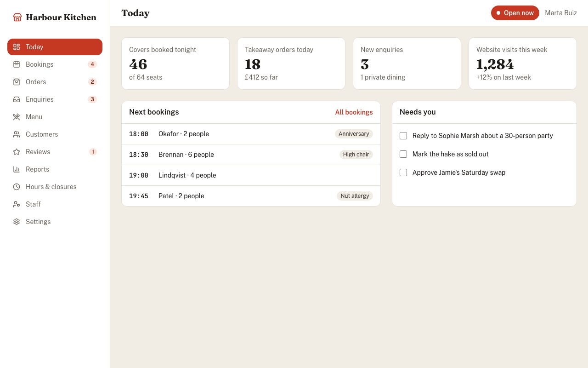Screen dimensions: 588x368
Task: Click the Reviews star icon
Action: point(17,152)
